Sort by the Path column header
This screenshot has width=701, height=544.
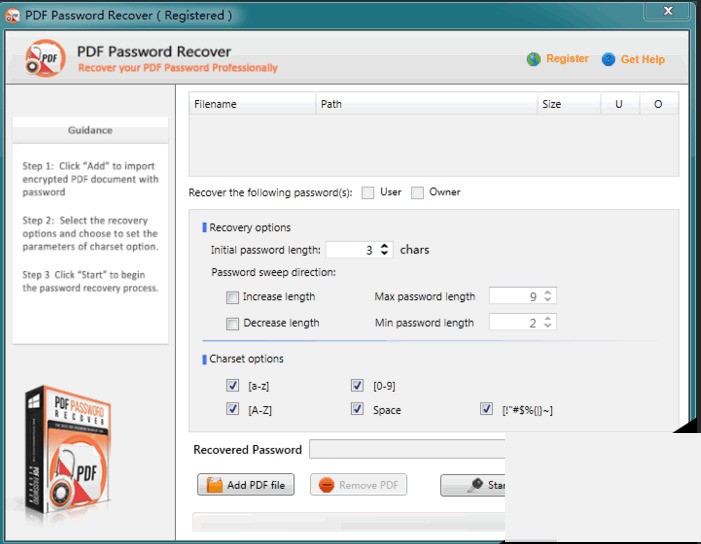coord(427,104)
